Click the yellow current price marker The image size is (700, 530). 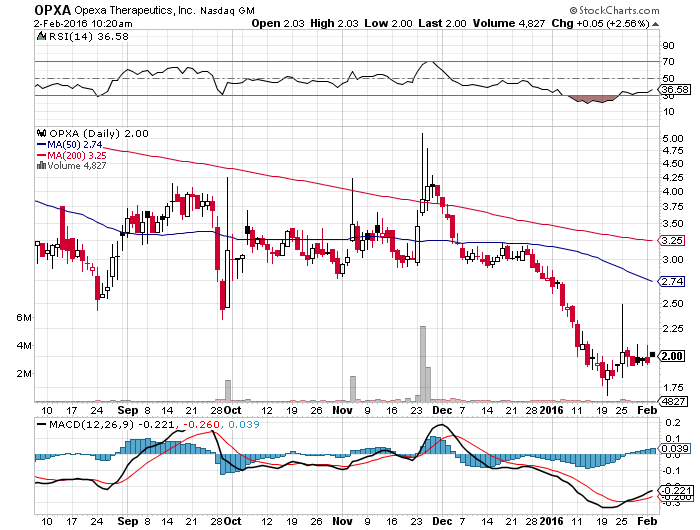pos(652,355)
